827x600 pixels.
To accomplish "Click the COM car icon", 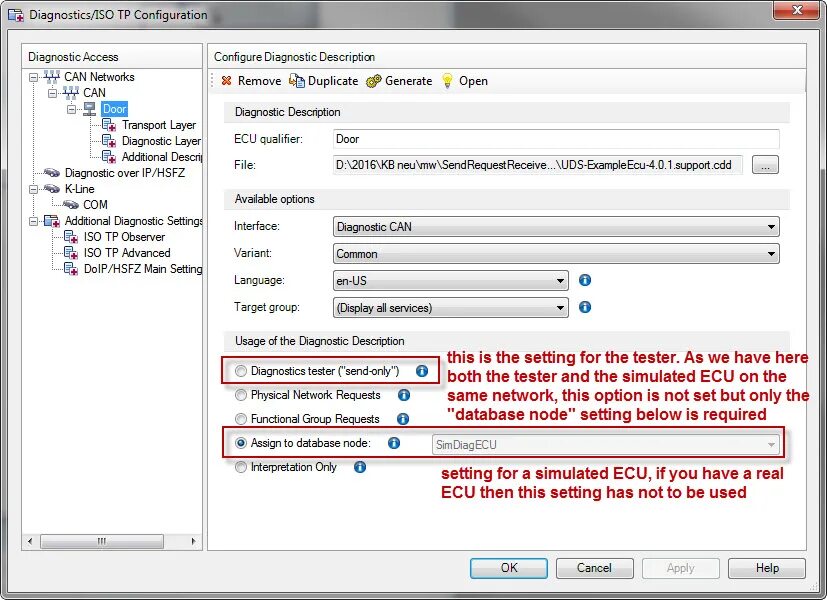I will pos(71,204).
